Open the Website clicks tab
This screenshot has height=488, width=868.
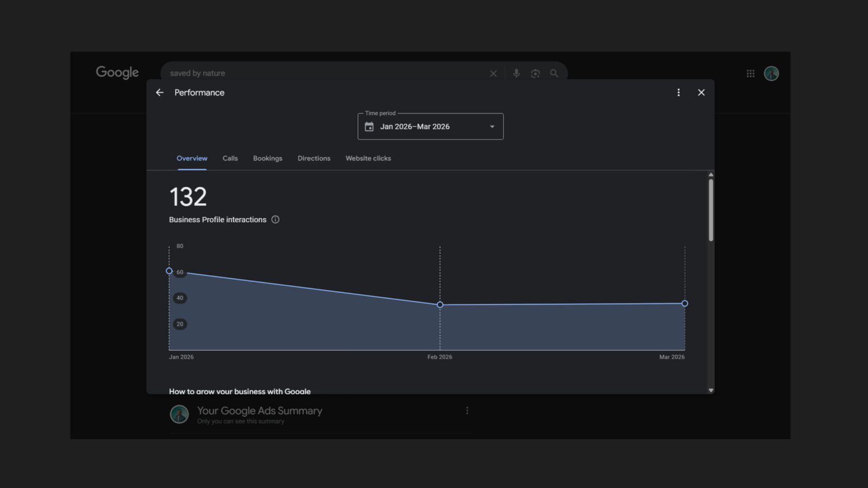(x=368, y=158)
